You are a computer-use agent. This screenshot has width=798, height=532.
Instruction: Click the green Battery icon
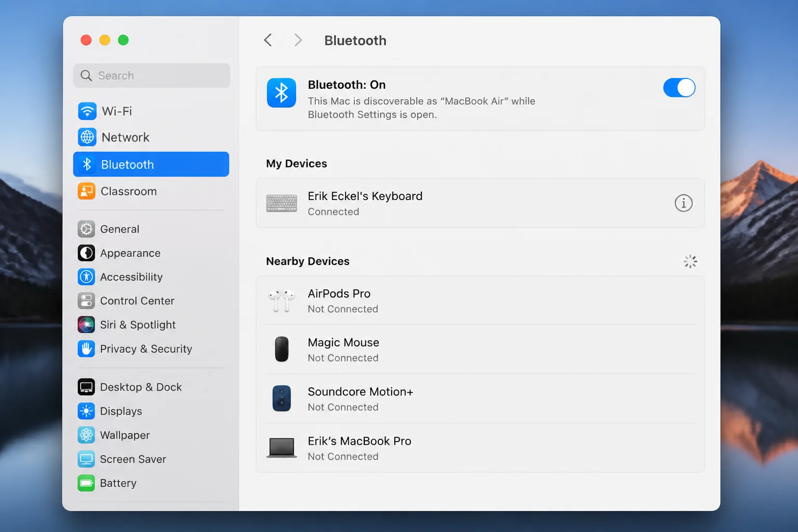(x=86, y=483)
